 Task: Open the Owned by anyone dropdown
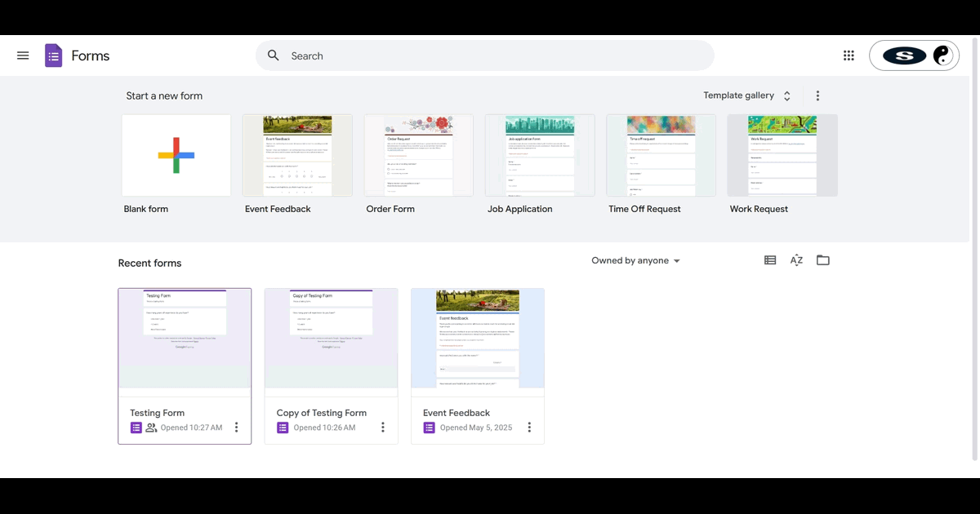point(636,261)
